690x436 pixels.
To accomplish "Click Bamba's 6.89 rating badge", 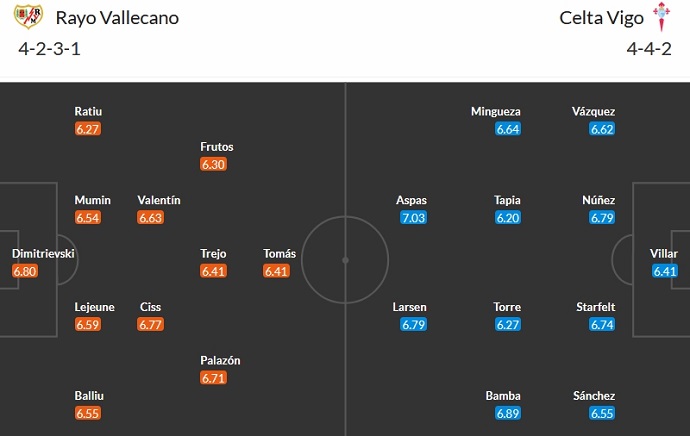I will pyautogui.click(x=503, y=413).
